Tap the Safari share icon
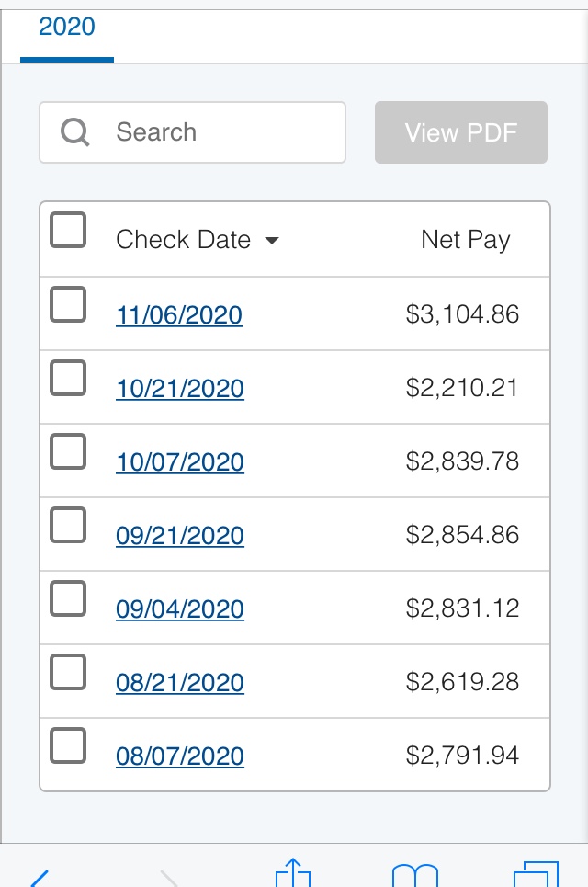Screen dimensions: 588x887 click(293, 873)
